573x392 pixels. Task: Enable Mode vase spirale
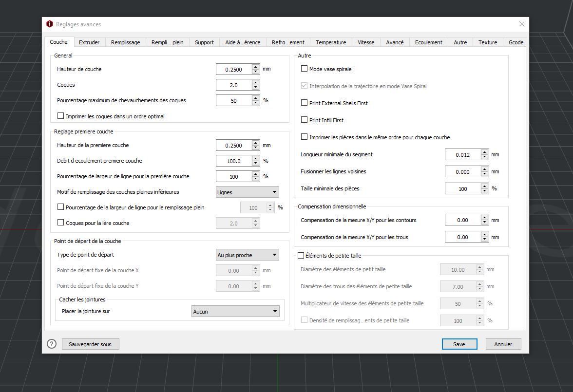304,68
